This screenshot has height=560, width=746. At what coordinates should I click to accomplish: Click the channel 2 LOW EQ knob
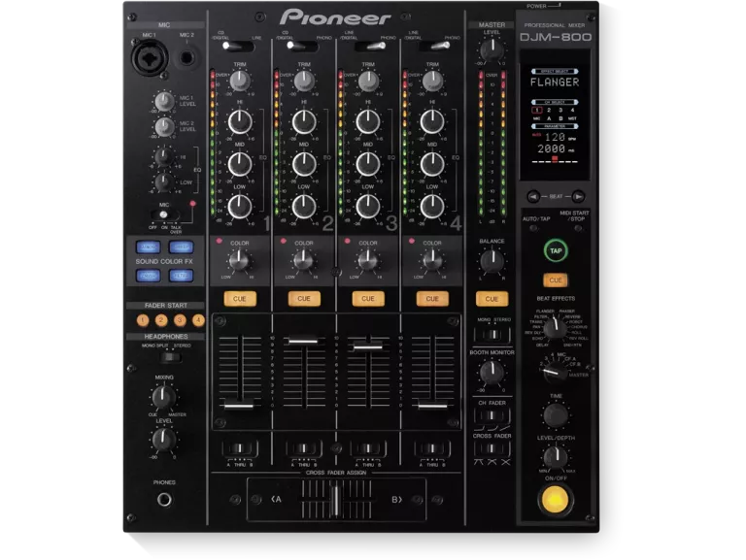click(x=304, y=207)
